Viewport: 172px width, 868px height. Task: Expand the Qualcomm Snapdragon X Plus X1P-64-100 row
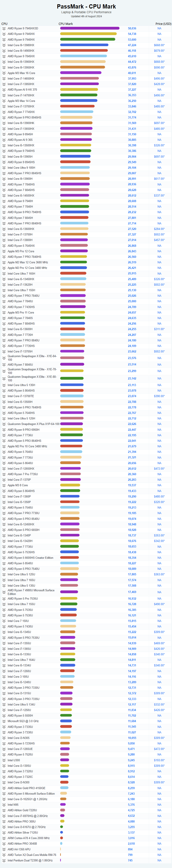click(4, 424)
